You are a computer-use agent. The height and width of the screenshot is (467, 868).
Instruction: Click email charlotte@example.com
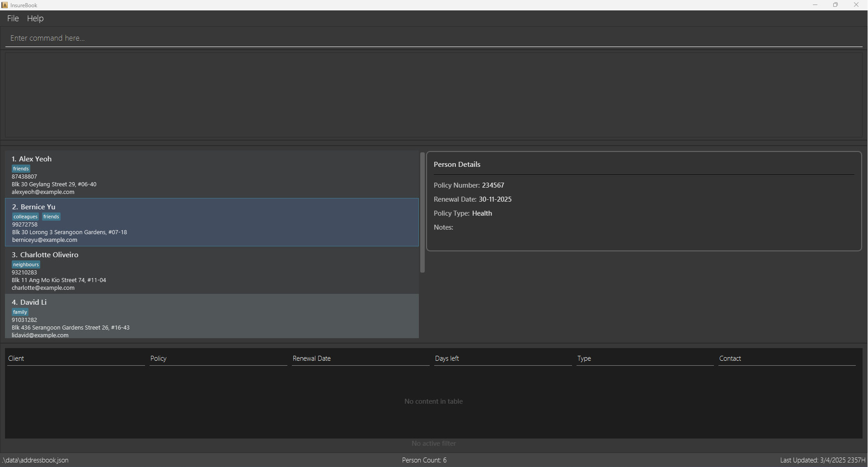[x=43, y=288]
